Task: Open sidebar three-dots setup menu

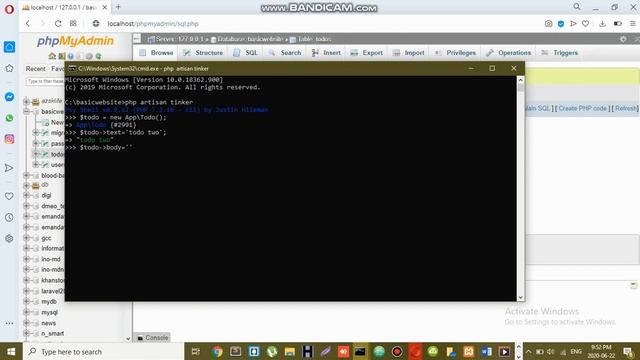Action: click(x=9, y=323)
